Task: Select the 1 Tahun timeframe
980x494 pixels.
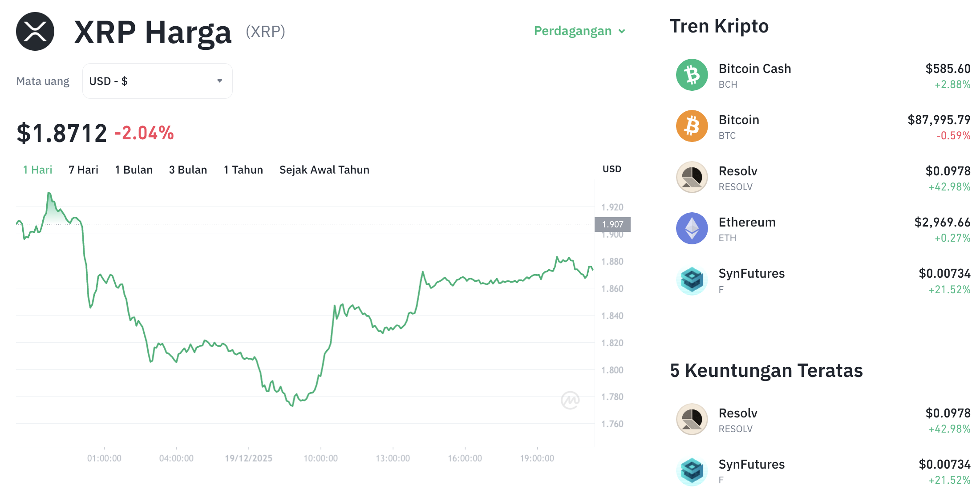Action: pos(243,170)
